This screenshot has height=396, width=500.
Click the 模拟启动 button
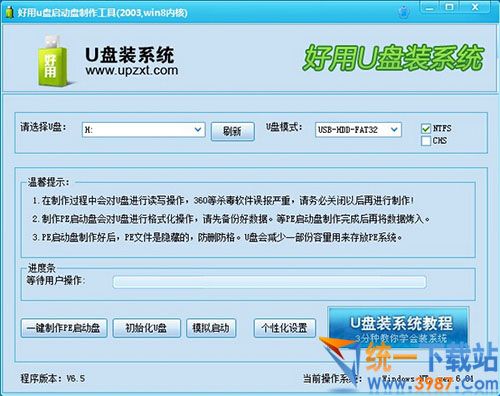pyautogui.click(x=211, y=328)
